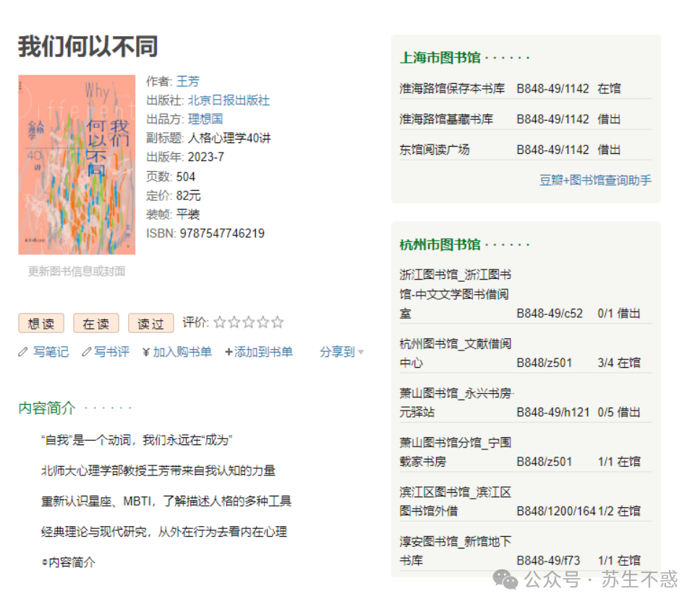Click call number B848-49/h121
This screenshot has height=607, width=700.
(x=552, y=412)
